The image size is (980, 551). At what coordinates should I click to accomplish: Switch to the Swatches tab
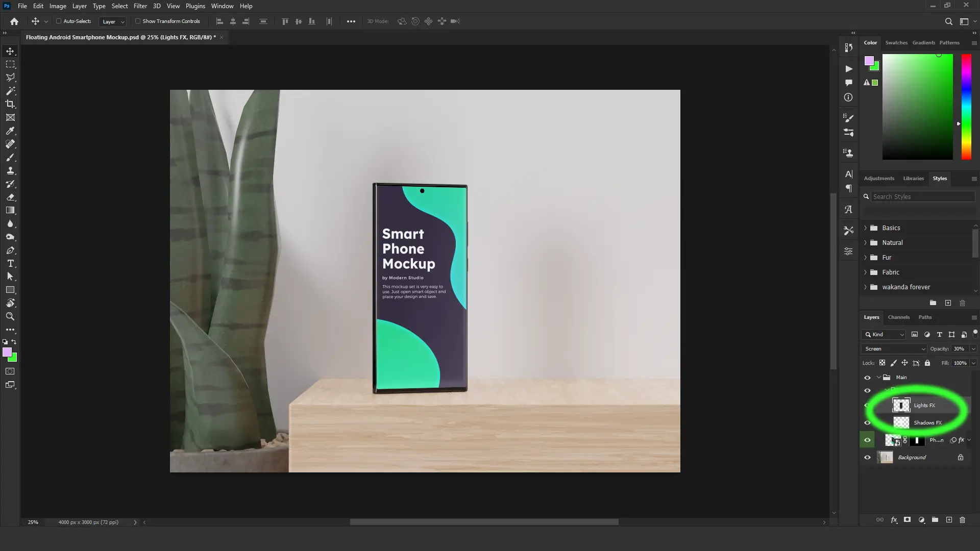click(896, 43)
